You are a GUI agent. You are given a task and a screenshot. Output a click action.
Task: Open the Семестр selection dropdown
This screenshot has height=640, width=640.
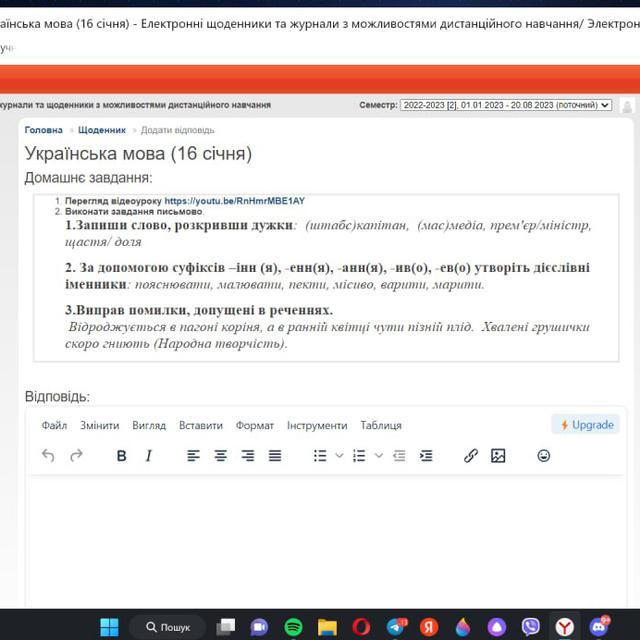(505, 105)
